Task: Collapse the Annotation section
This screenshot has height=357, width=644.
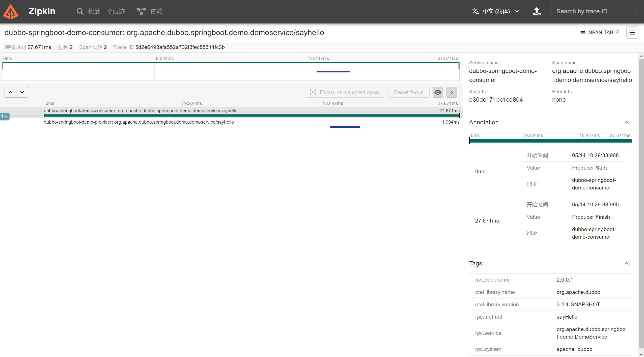Action: point(626,122)
